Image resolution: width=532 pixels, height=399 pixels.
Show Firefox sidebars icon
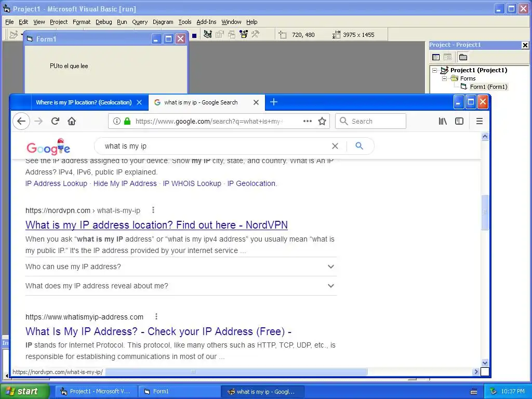(x=459, y=121)
